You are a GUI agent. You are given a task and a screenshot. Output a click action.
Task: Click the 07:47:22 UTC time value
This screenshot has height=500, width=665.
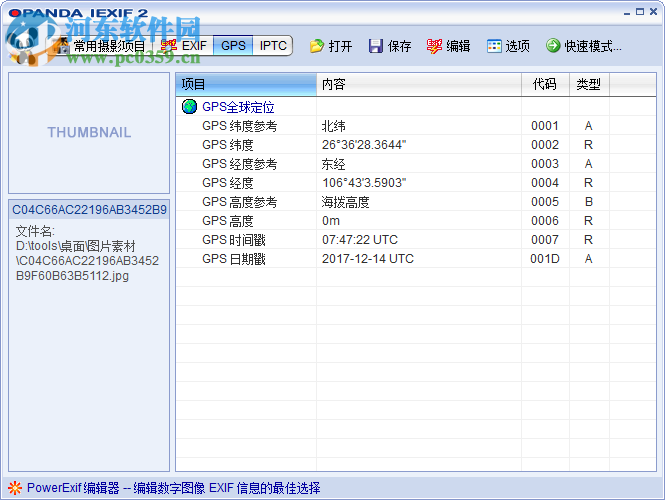click(x=360, y=240)
